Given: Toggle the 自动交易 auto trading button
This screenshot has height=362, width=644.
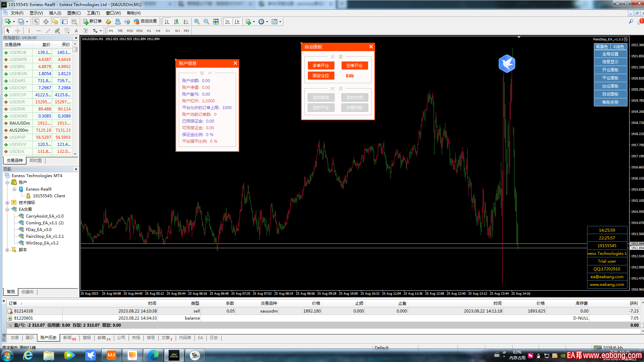Looking at the screenshot, I should point(145,22).
